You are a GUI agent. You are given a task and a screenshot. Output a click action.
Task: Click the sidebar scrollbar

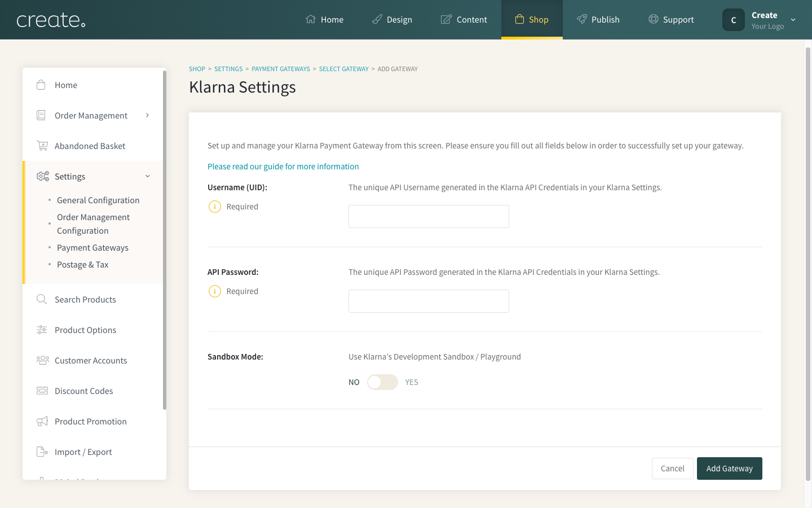click(x=165, y=240)
